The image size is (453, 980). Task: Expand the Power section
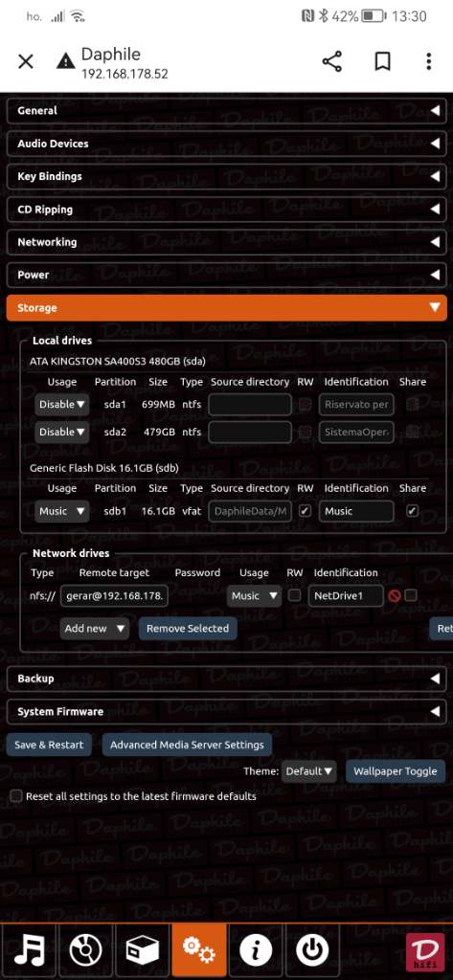[226, 275]
